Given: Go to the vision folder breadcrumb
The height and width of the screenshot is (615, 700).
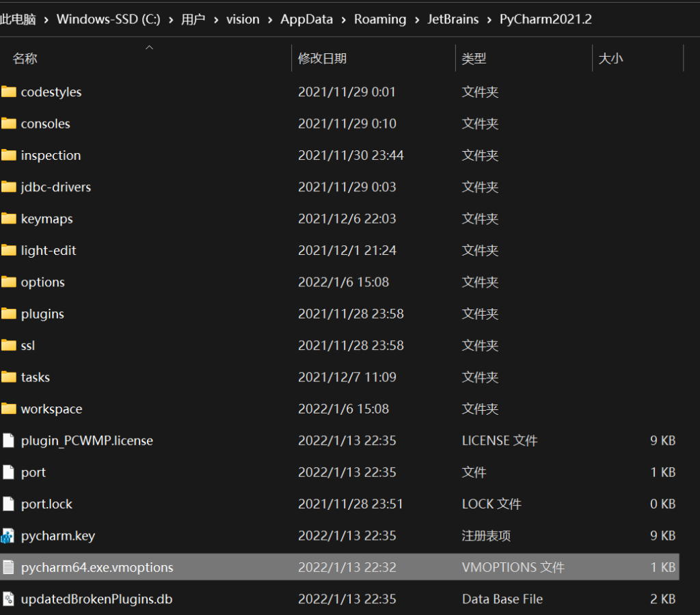Looking at the screenshot, I should 243,19.
